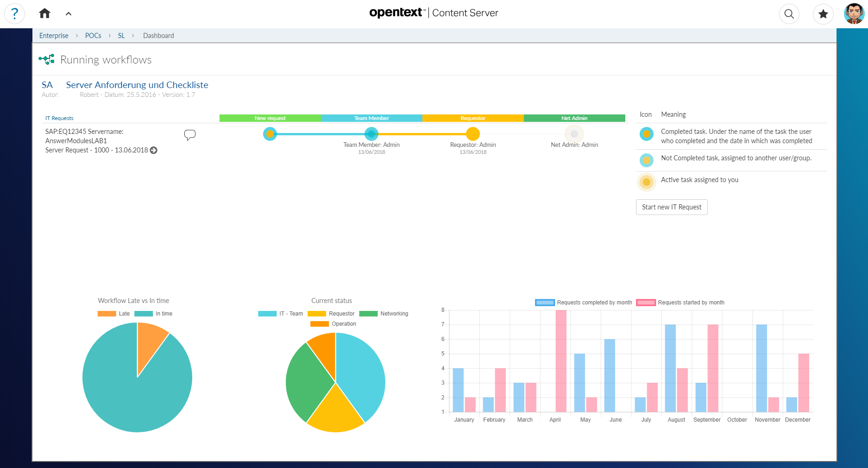868x468 pixels.
Task: Click the orange Operation pie slice
Action: tap(324, 352)
